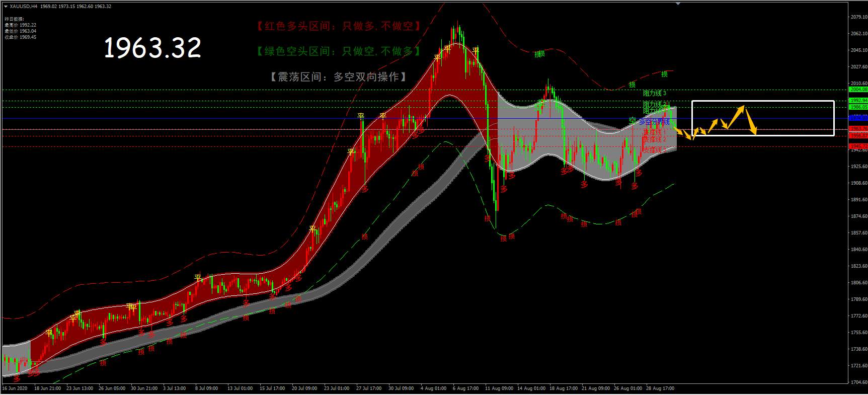Select the 收盘价 1969.45 line
This screenshot has width=868, height=395.
(x=20, y=37)
